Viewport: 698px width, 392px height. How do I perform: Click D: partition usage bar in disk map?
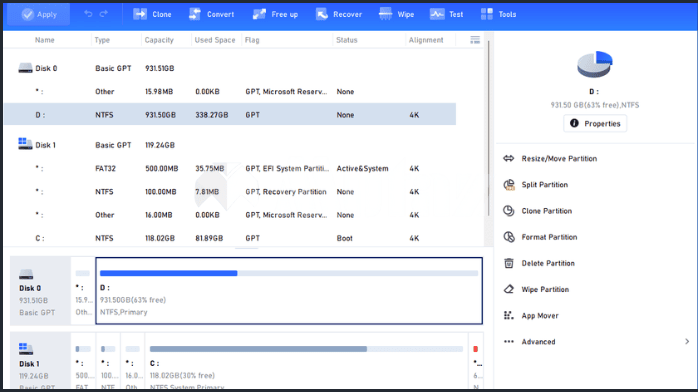click(x=288, y=273)
